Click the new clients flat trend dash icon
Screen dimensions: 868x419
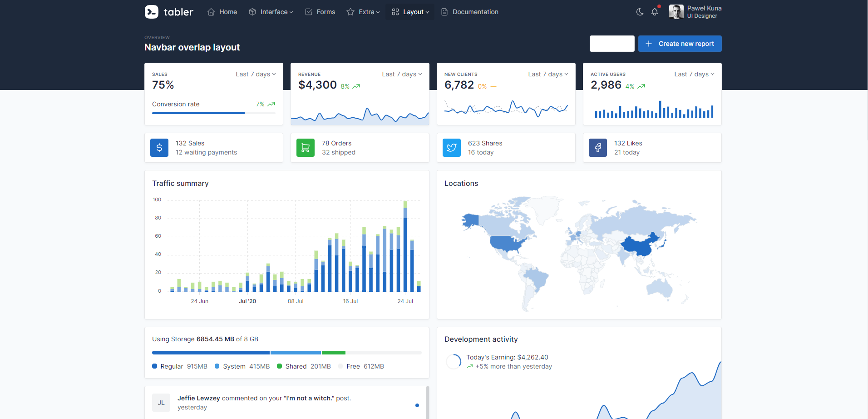click(493, 86)
